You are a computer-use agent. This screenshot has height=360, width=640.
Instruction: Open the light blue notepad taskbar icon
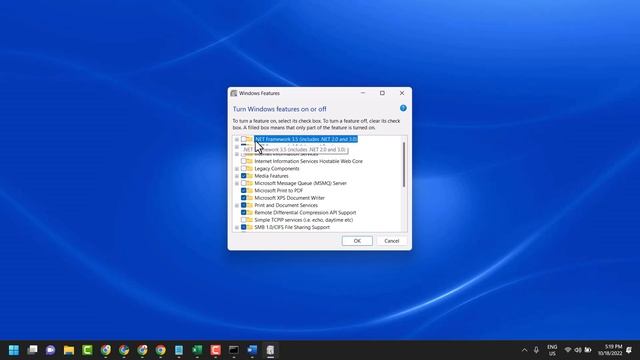[179, 350]
